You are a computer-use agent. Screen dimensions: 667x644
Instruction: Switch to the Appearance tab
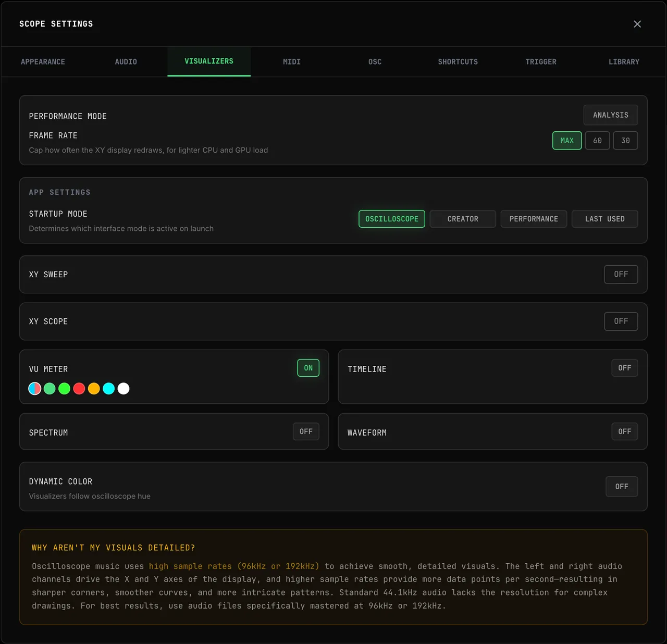pyautogui.click(x=43, y=61)
